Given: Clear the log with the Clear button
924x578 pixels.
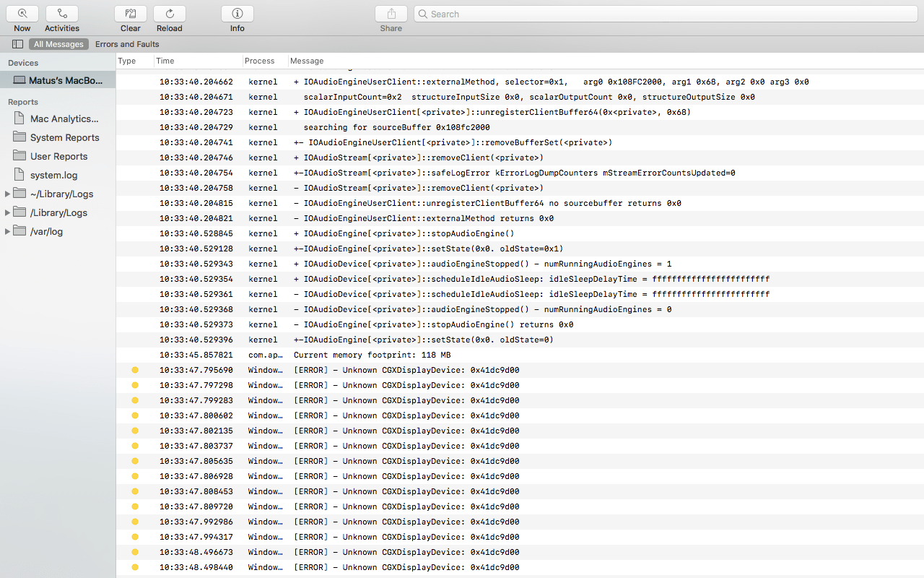Looking at the screenshot, I should tap(131, 14).
